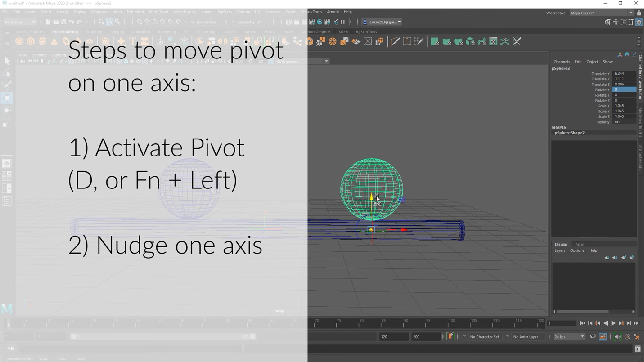The height and width of the screenshot is (362, 644).
Task: Click the animation end field showing 200
Action: coord(426,336)
